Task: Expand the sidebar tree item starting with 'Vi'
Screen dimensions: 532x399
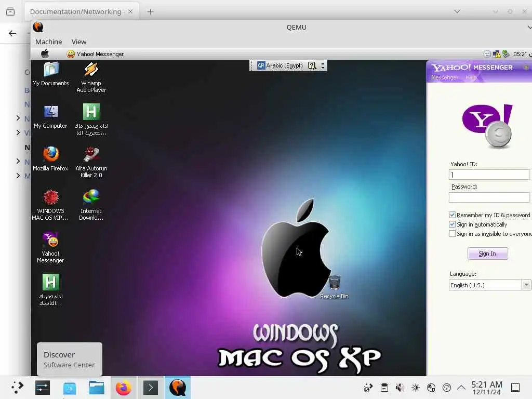Action: (18, 132)
